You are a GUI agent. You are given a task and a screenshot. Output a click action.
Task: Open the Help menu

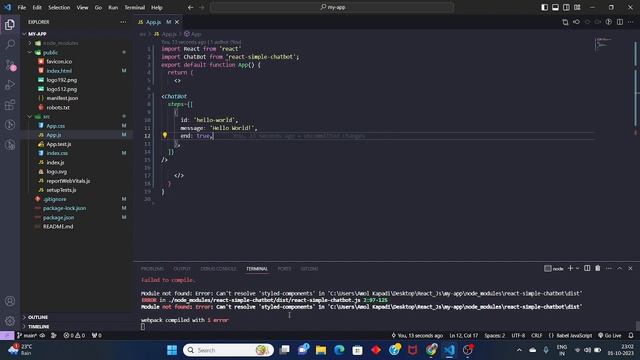[x=157, y=7]
